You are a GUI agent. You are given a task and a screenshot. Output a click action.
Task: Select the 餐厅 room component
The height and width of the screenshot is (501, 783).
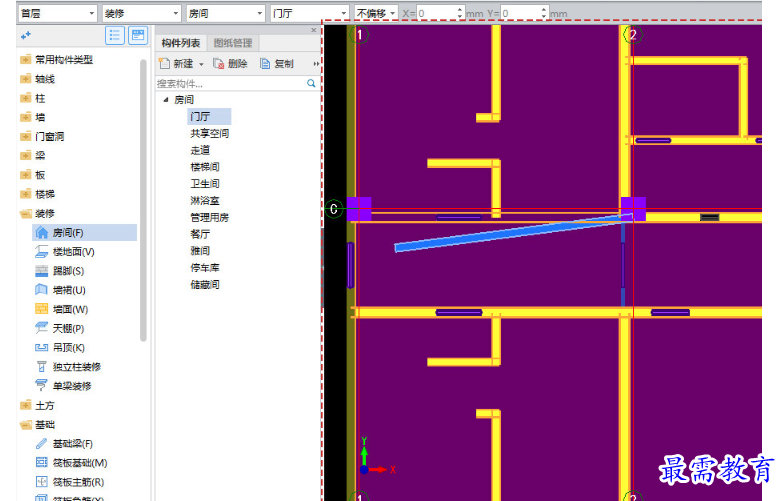click(x=200, y=234)
